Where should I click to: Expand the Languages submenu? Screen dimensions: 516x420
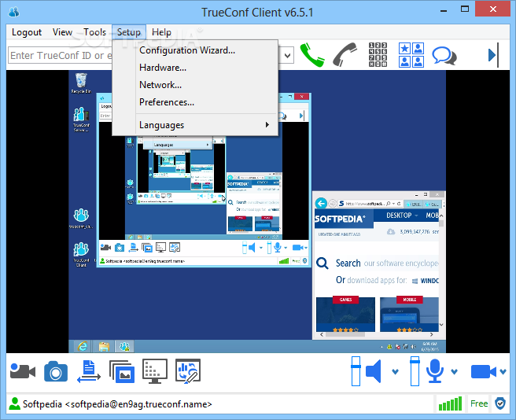[195, 125]
